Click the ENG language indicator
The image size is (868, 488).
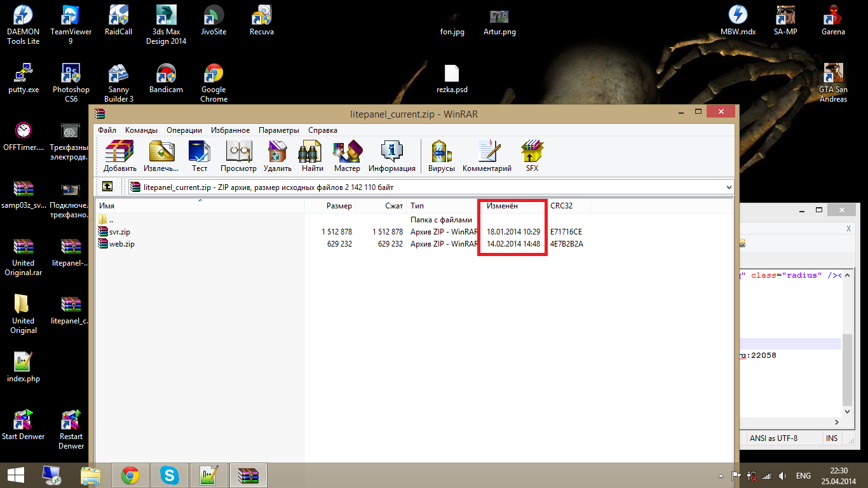pyautogui.click(x=803, y=475)
